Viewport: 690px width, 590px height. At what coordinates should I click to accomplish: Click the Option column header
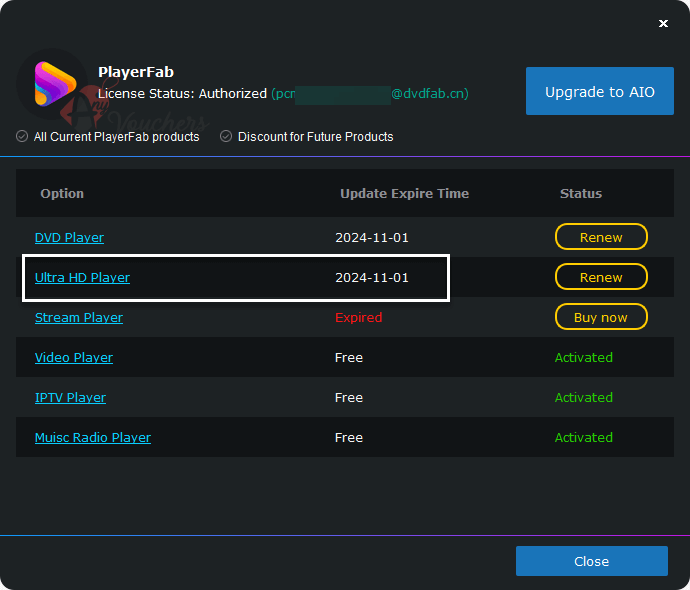point(62,194)
